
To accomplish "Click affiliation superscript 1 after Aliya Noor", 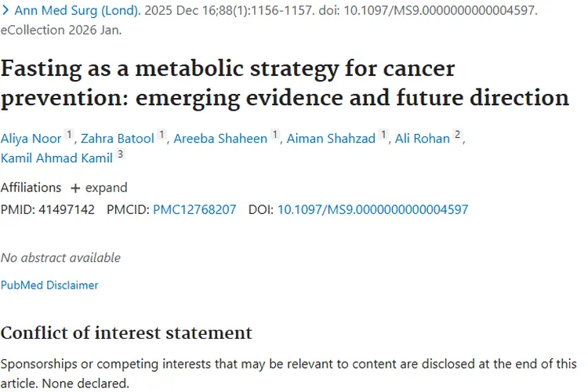I will [x=68, y=135].
